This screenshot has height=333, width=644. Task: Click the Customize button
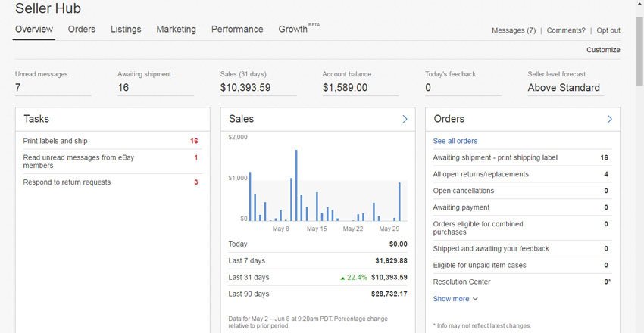click(x=603, y=50)
